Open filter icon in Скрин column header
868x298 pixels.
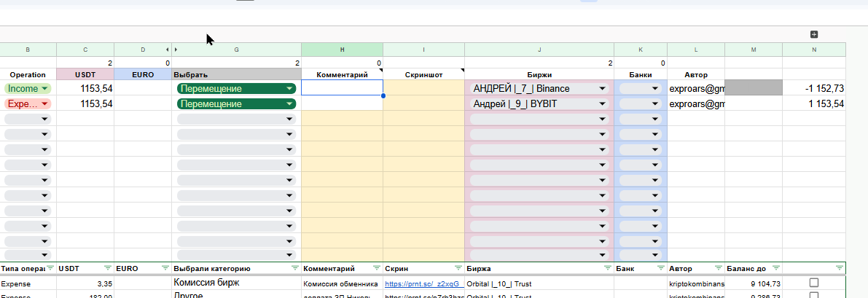tap(458, 268)
